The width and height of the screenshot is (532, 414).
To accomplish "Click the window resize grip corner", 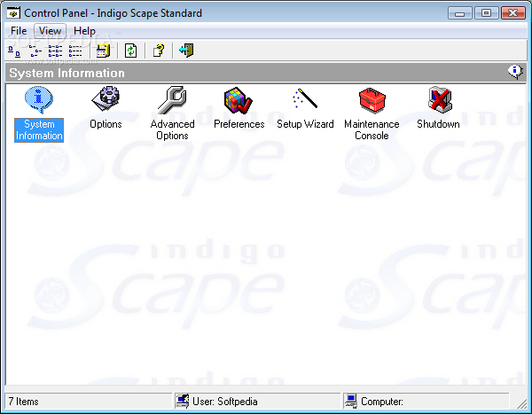I will coord(521,403).
